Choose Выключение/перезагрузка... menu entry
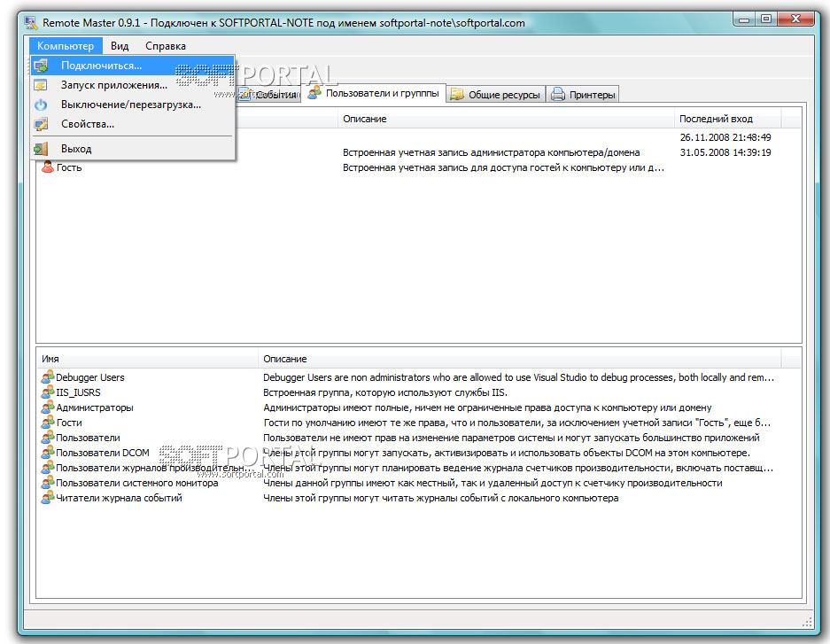This screenshot has width=830, height=644. click(x=132, y=105)
